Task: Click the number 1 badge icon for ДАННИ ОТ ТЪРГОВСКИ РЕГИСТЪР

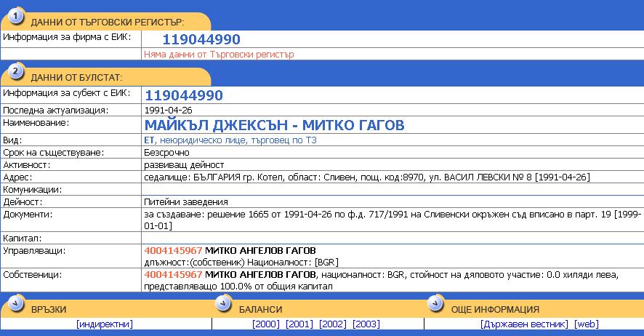Action: point(15,17)
